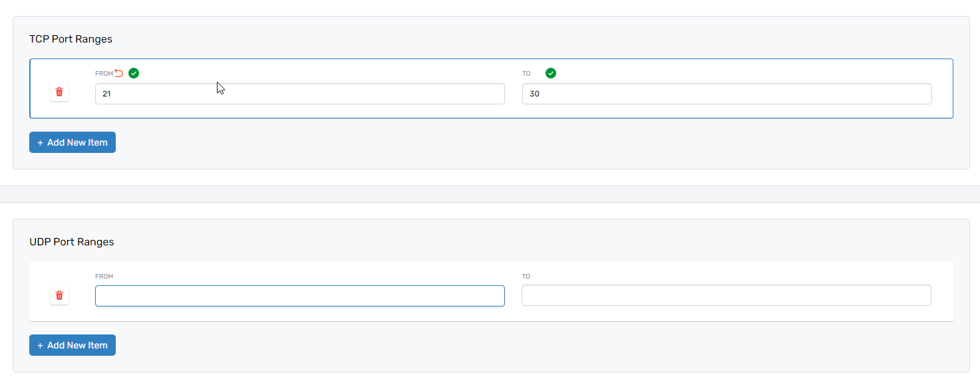Click the green checkmark next to TCP TO
This screenshot has width=980, height=383.
point(551,73)
